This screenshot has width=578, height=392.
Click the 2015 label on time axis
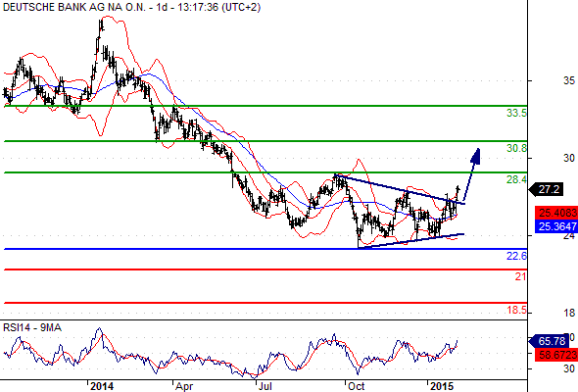coord(442,386)
